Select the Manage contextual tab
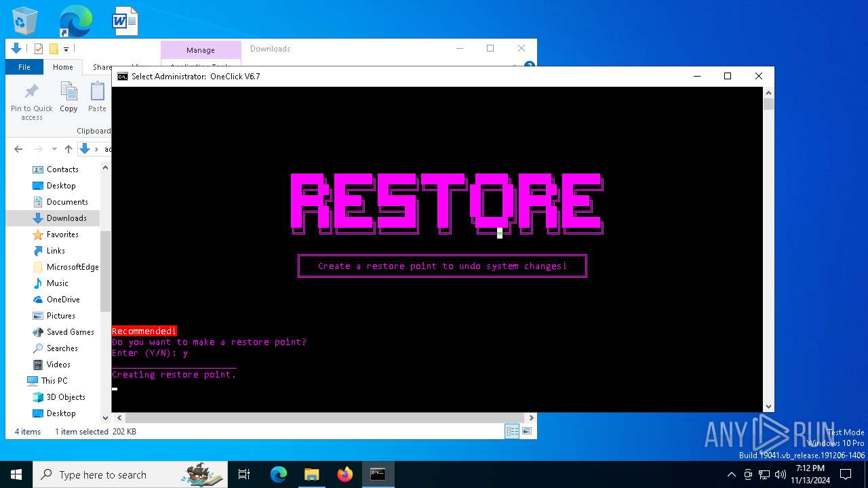868x488 pixels. pyautogui.click(x=201, y=50)
